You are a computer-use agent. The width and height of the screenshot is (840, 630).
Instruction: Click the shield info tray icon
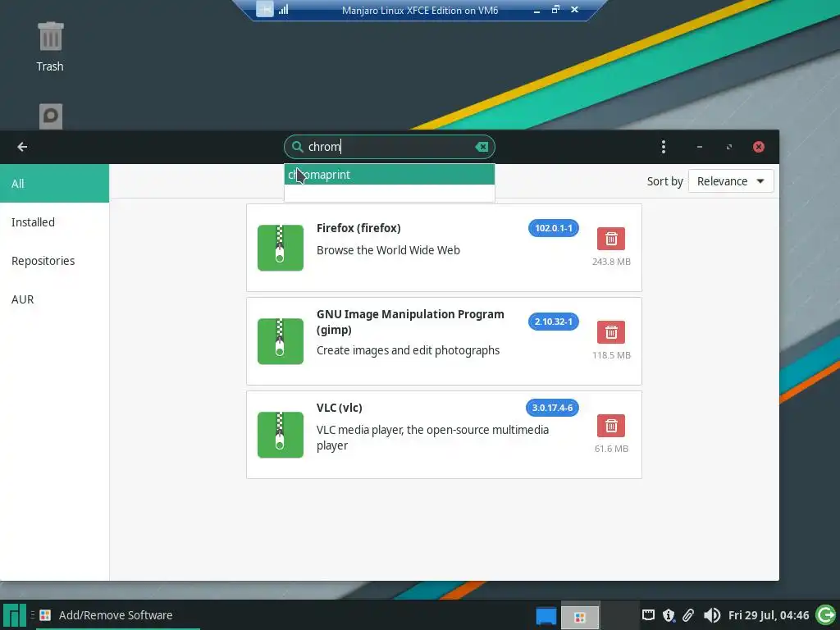pyautogui.click(x=668, y=615)
